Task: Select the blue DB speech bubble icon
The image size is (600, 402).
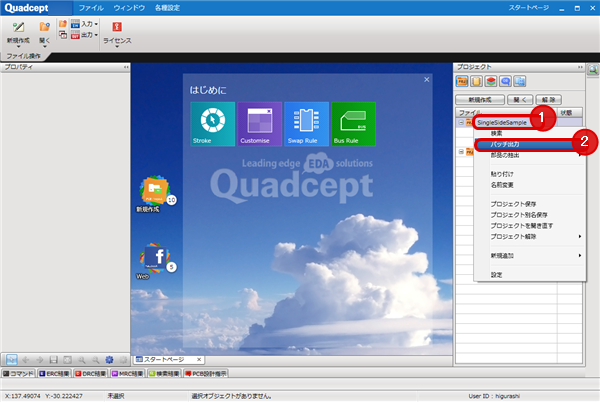Action: click(505, 81)
